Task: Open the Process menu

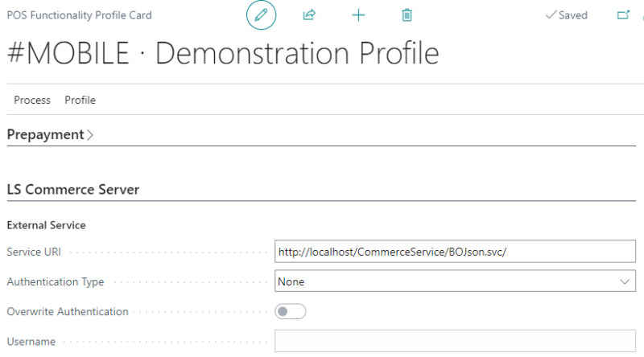Action: tap(32, 100)
